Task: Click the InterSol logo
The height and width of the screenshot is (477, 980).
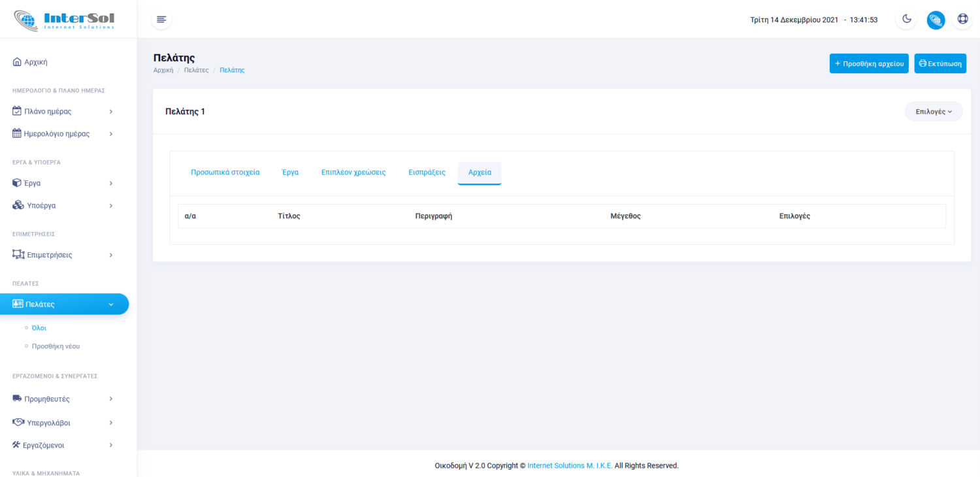Action: coord(64,20)
